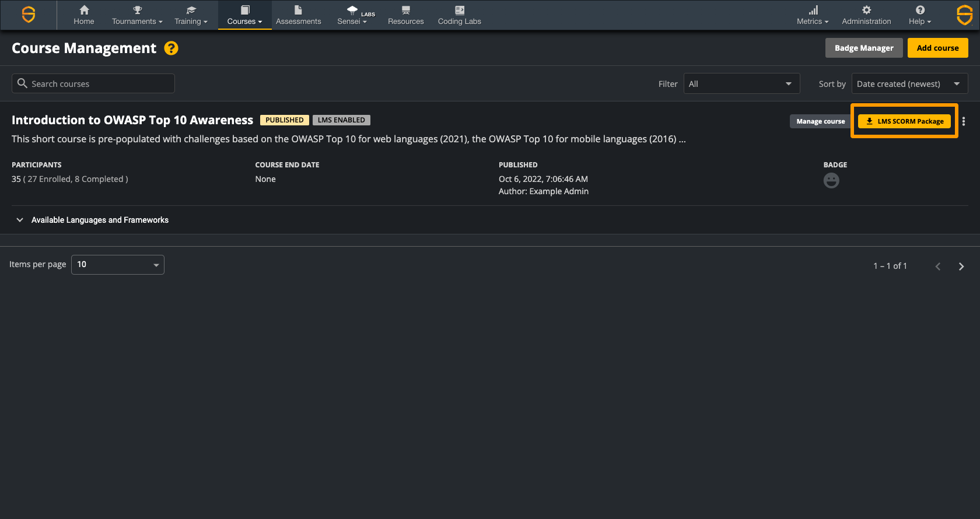This screenshot has width=980, height=519.
Task: Change Items per page dropdown
Action: coord(118,264)
